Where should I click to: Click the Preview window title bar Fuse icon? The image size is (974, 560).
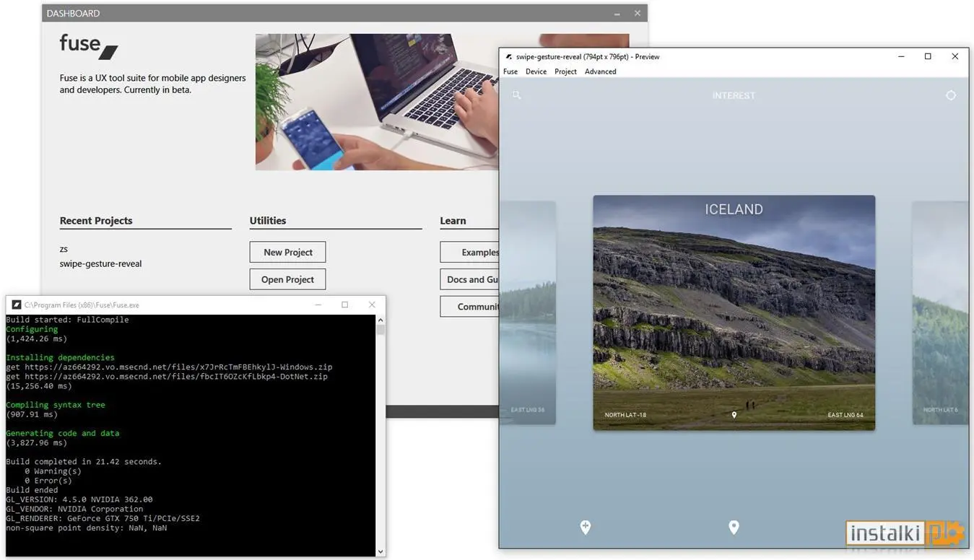click(x=509, y=56)
